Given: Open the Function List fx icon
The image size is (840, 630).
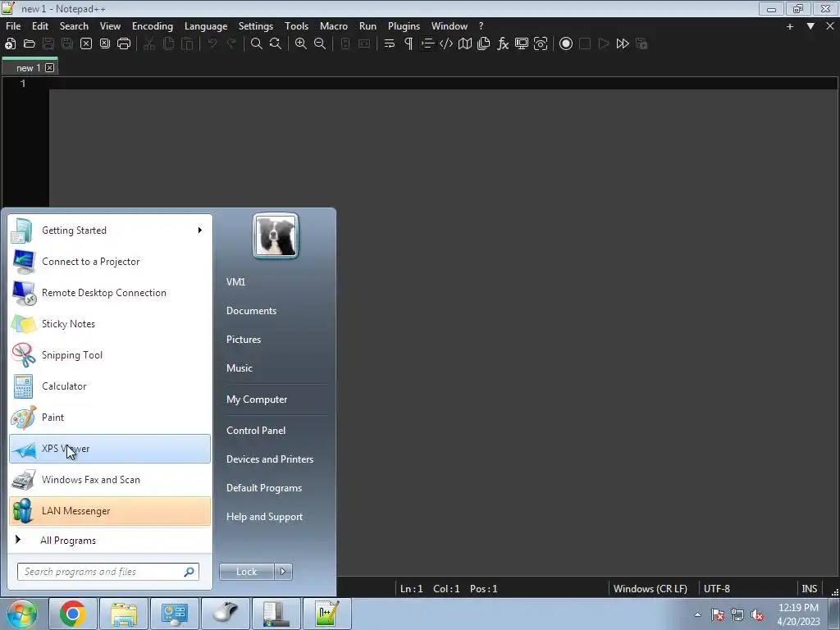Looking at the screenshot, I should pyautogui.click(x=503, y=44).
